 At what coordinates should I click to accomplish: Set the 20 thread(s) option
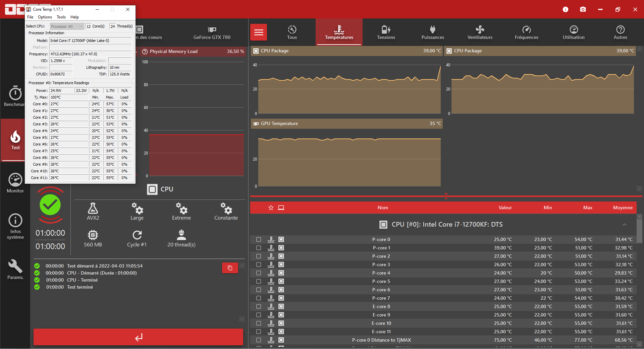(181, 238)
